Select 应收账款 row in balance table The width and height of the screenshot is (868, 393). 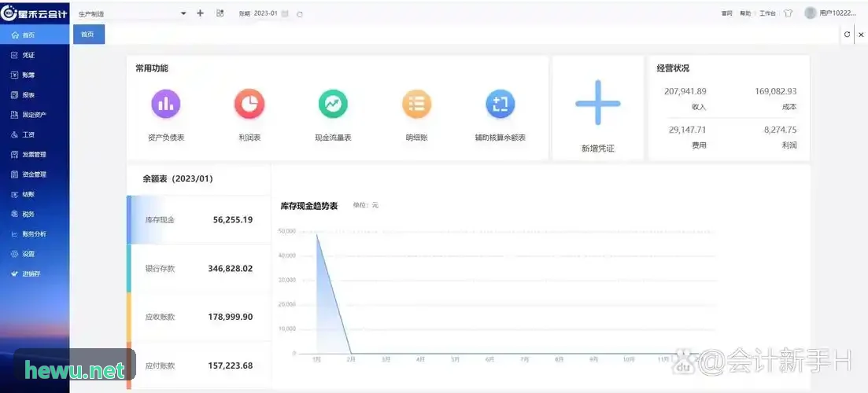199,318
